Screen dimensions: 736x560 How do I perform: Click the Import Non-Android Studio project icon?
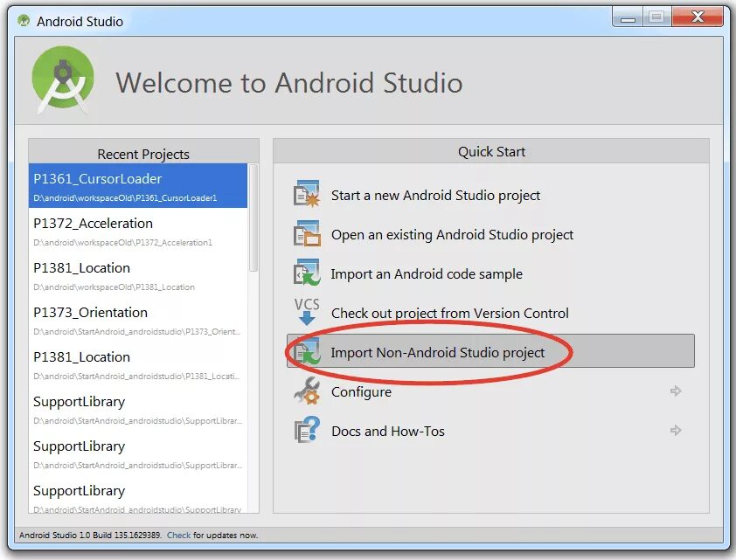point(307,352)
